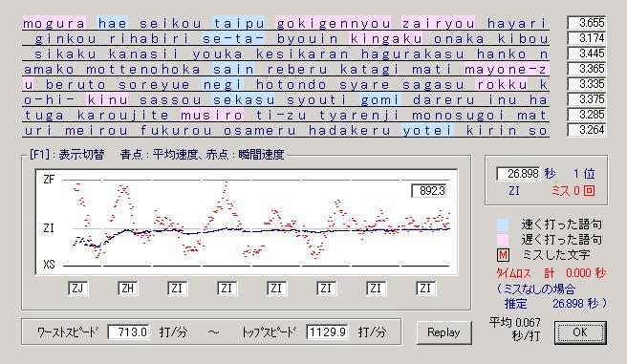Click the ZJ level box under graph
Image resolution: width=627 pixels, height=364 pixels.
(x=78, y=289)
